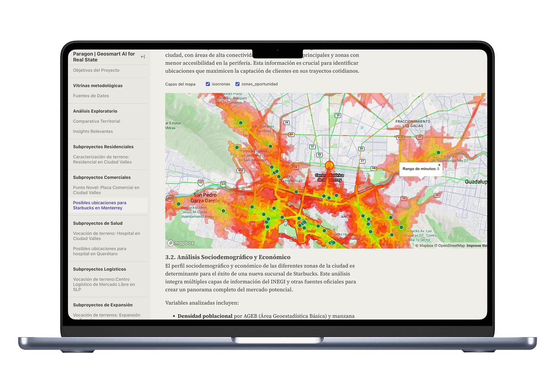This screenshot has width=555, height=392.
Task: Select Starbucks Lindavista Mty DT green marker
Action: click(438, 152)
